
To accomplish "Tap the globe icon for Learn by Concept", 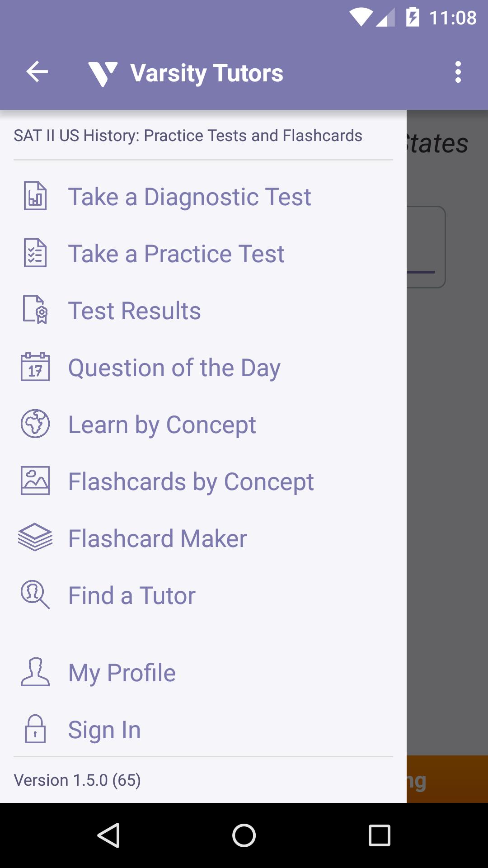I will point(35,424).
